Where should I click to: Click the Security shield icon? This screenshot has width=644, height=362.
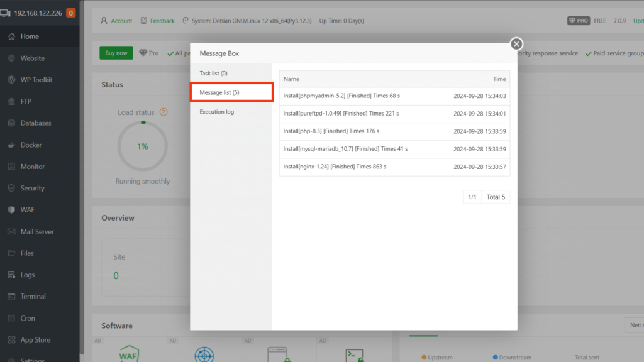point(11,188)
